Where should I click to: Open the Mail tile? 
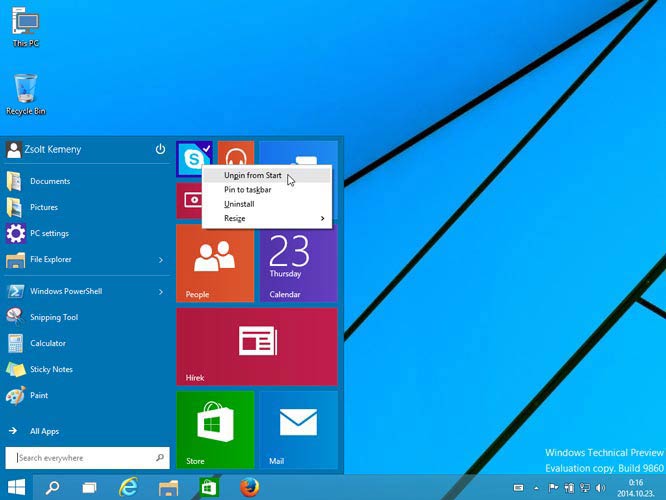299,430
